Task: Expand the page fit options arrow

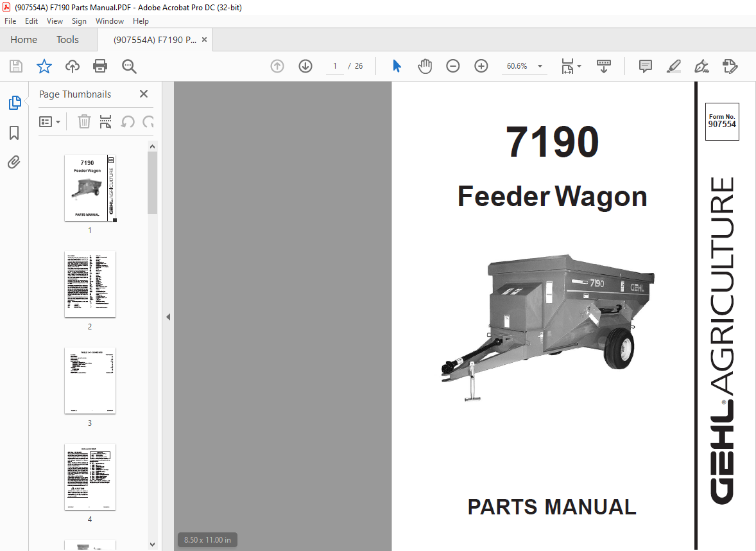Action: point(579,66)
